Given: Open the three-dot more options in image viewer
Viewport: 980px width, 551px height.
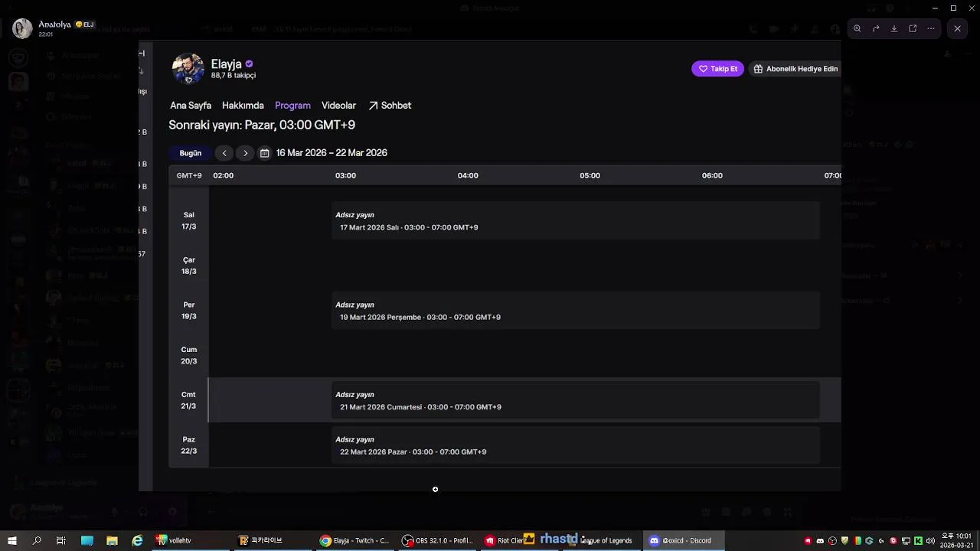Looking at the screenshot, I should click(x=931, y=28).
